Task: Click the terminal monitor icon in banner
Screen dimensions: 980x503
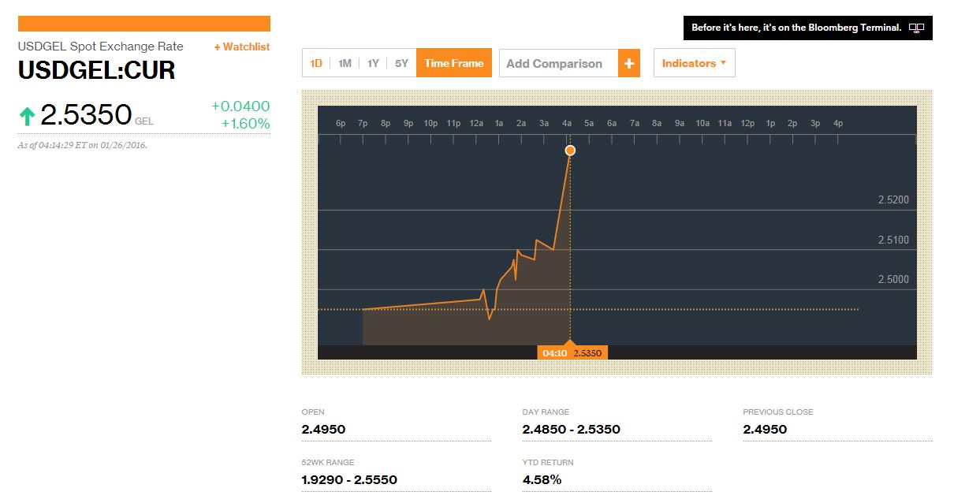Action: pos(916,28)
